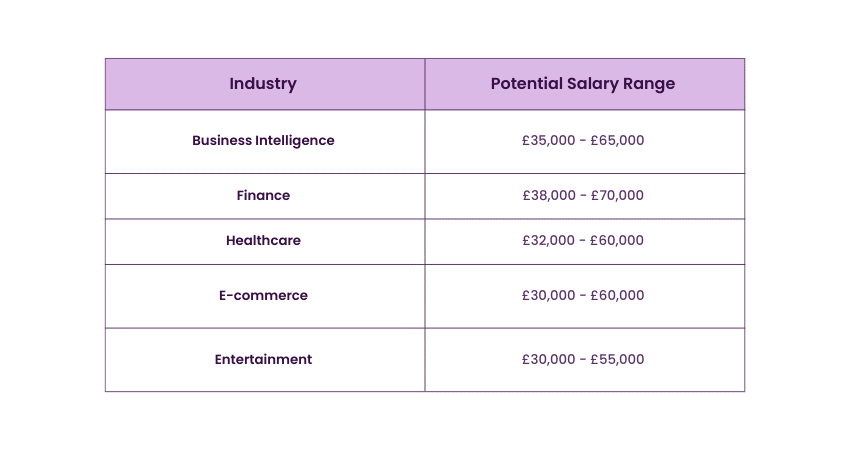Click the Industry column header

click(x=263, y=84)
